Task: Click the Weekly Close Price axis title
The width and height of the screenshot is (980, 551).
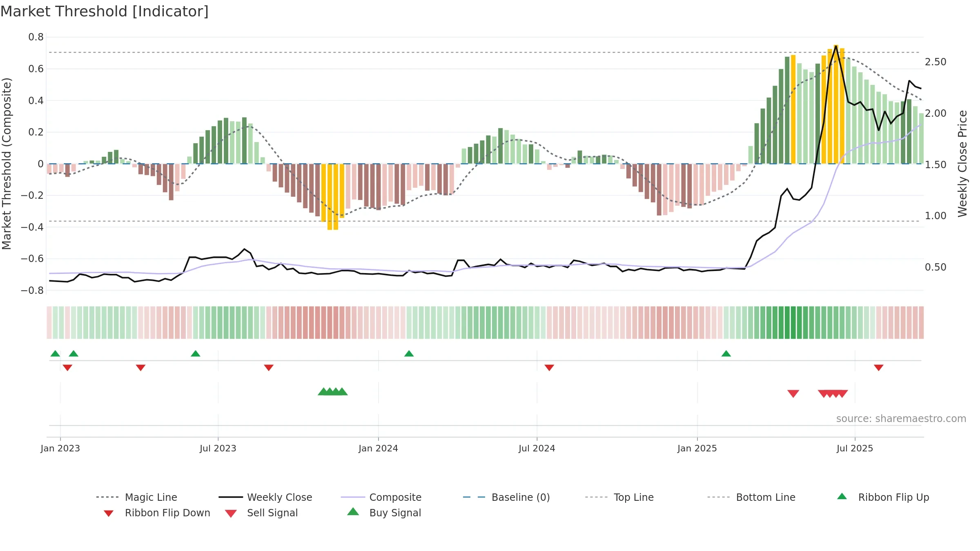Action: 962,164
